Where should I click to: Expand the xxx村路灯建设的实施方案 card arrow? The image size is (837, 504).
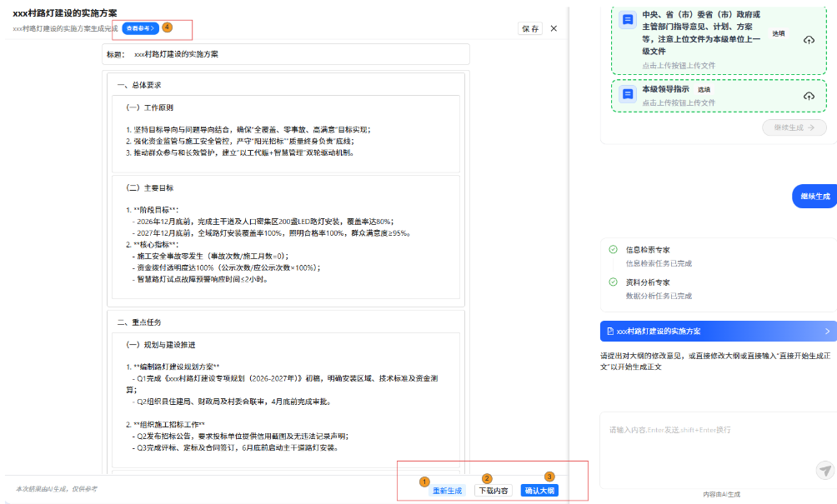pyautogui.click(x=827, y=331)
